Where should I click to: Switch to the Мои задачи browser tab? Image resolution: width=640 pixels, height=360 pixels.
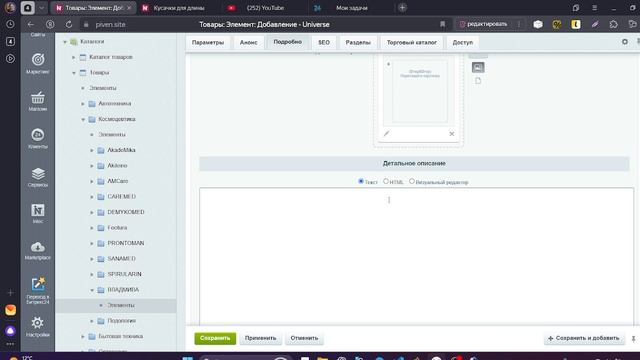[x=351, y=8]
